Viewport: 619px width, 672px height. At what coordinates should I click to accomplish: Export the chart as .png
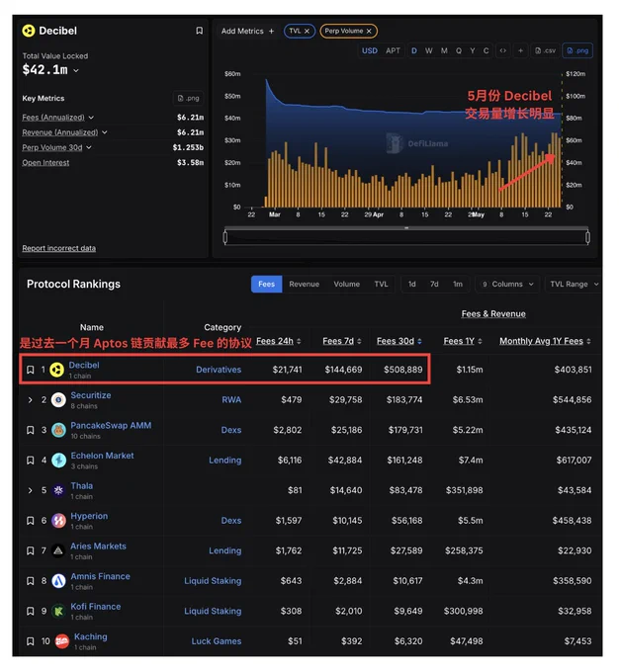pos(577,50)
